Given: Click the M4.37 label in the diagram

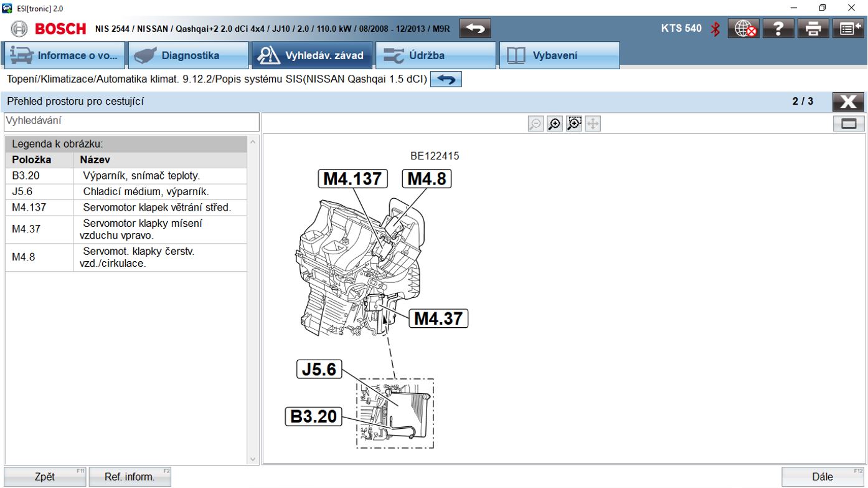Looking at the screenshot, I should (438, 318).
